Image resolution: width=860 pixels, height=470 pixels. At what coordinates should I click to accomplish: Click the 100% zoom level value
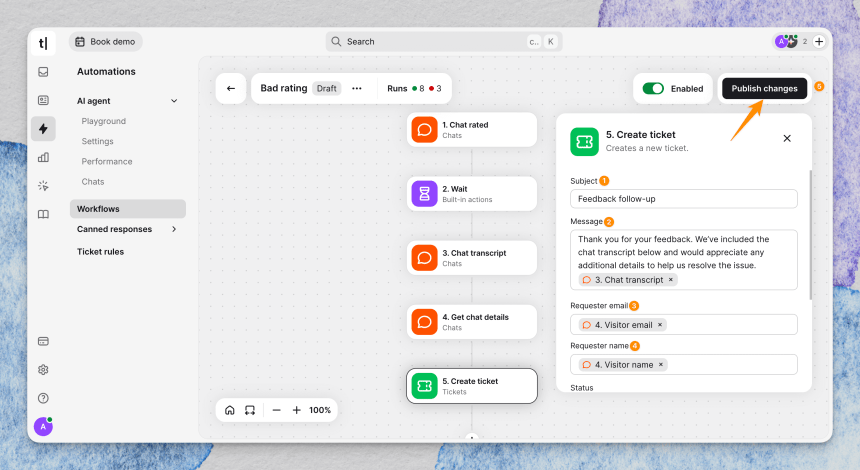tap(320, 410)
